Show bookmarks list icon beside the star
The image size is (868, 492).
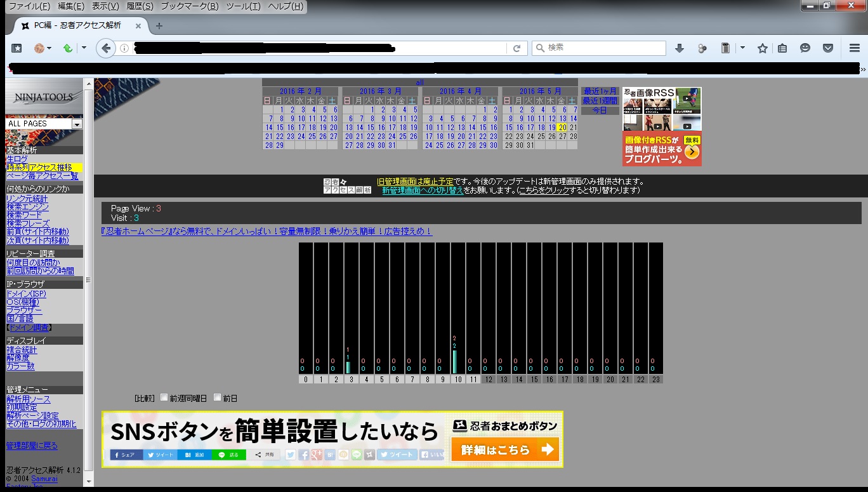coord(782,48)
